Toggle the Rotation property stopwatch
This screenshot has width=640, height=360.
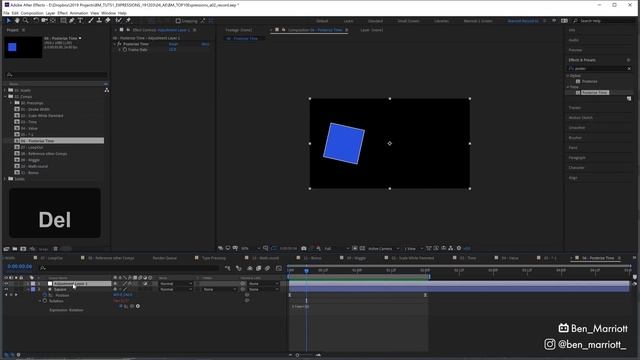click(45, 301)
